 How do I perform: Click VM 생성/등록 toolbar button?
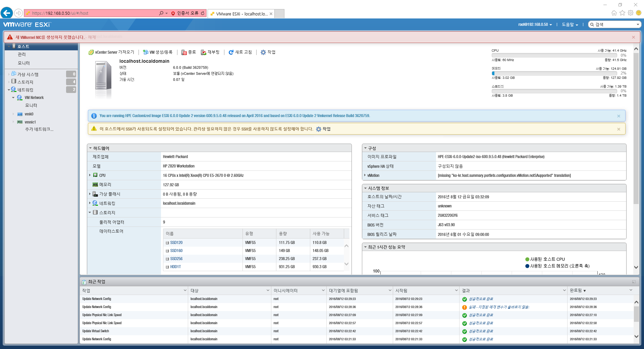click(x=158, y=52)
